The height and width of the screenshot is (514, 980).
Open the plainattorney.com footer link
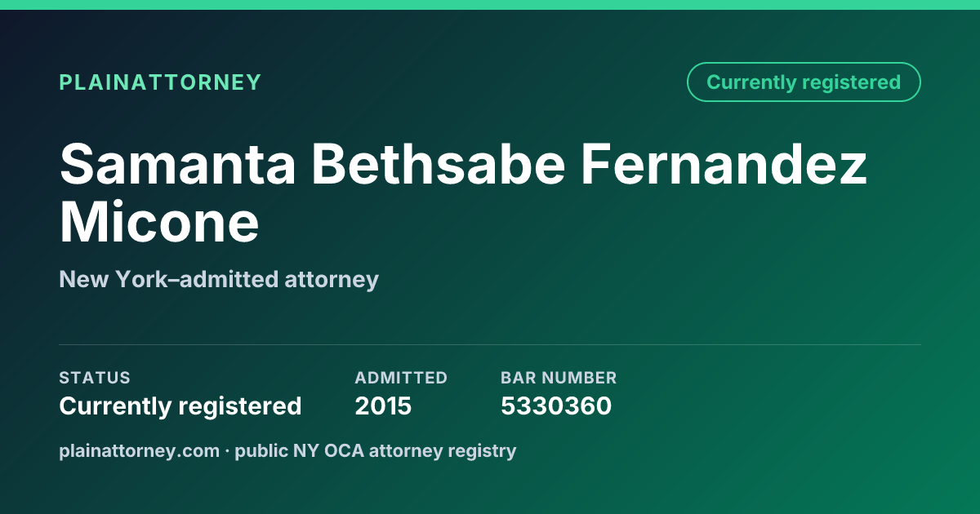139,450
